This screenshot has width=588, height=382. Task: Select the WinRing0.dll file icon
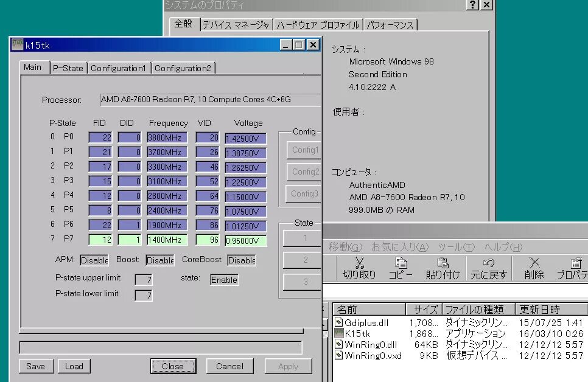point(338,344)
